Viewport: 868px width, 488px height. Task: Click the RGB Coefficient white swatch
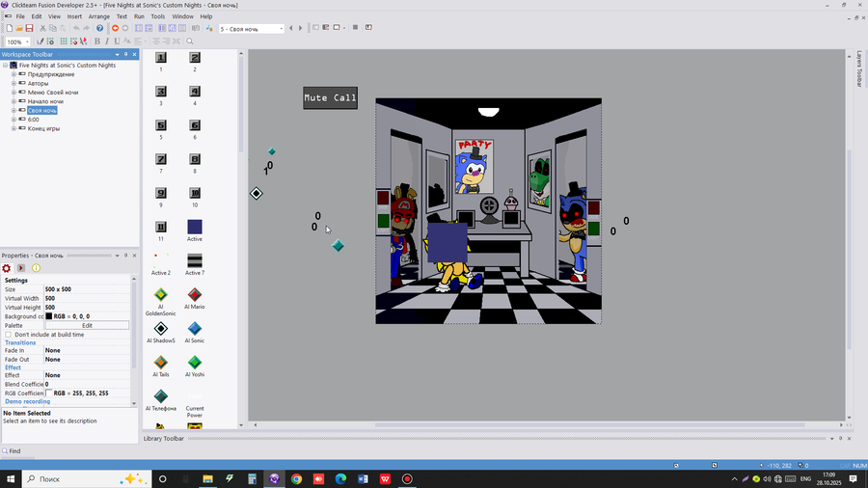[x=49, y=393]
